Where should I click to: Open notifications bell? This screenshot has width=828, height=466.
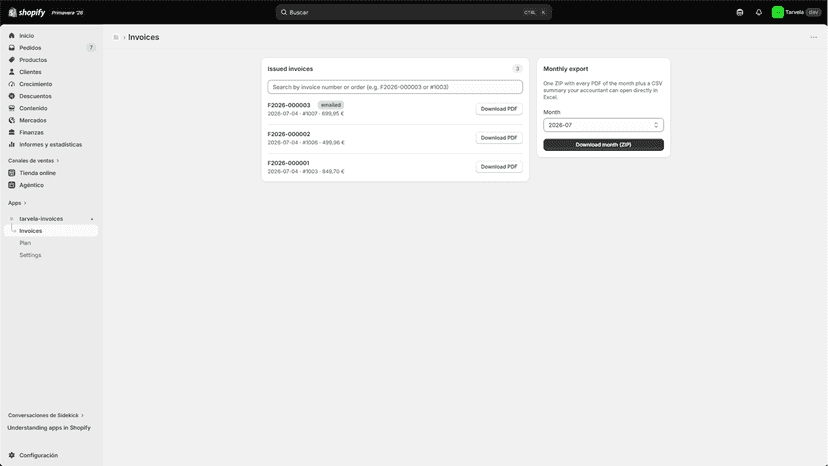click(759, 12)
